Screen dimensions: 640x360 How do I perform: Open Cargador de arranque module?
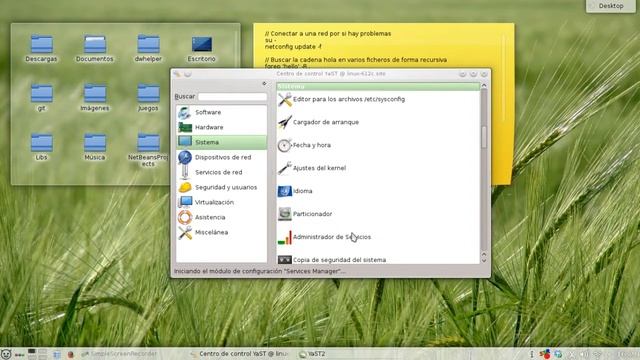click(318, 122)
